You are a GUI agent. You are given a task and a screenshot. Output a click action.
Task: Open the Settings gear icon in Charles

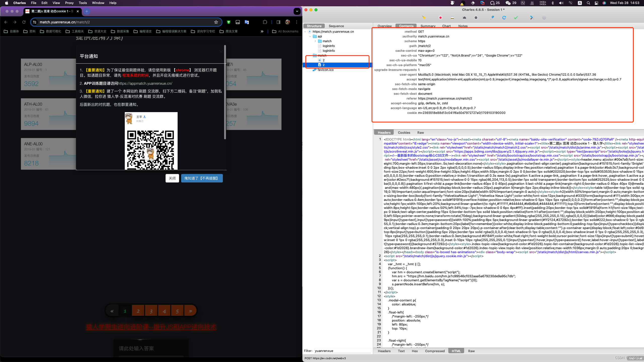click(x=544, y=18)
